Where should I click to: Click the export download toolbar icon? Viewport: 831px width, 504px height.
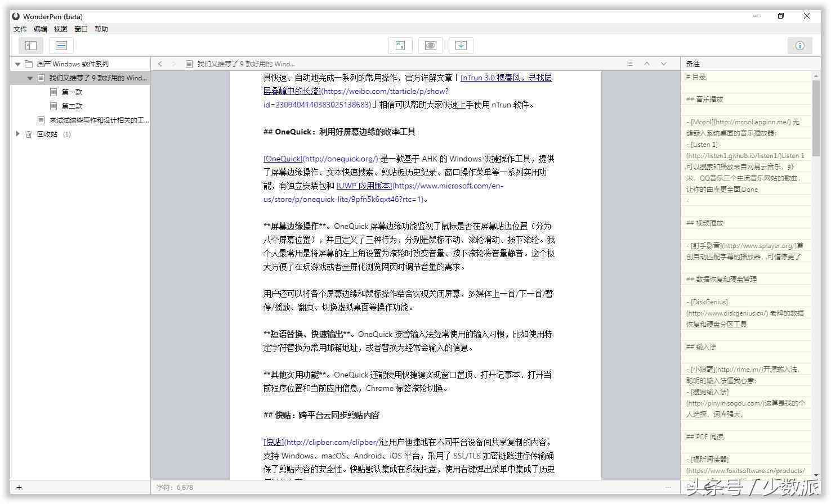coord(461,46)
